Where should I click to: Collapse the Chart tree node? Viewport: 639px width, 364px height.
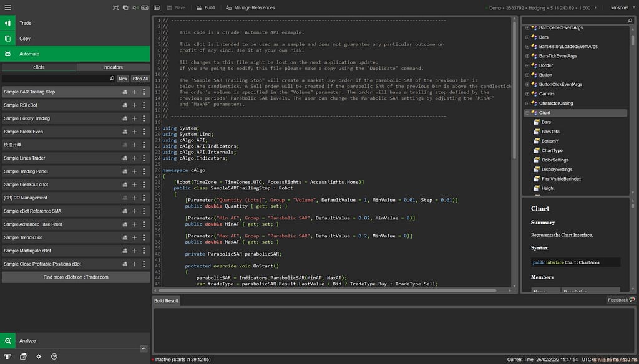(527, 113)
